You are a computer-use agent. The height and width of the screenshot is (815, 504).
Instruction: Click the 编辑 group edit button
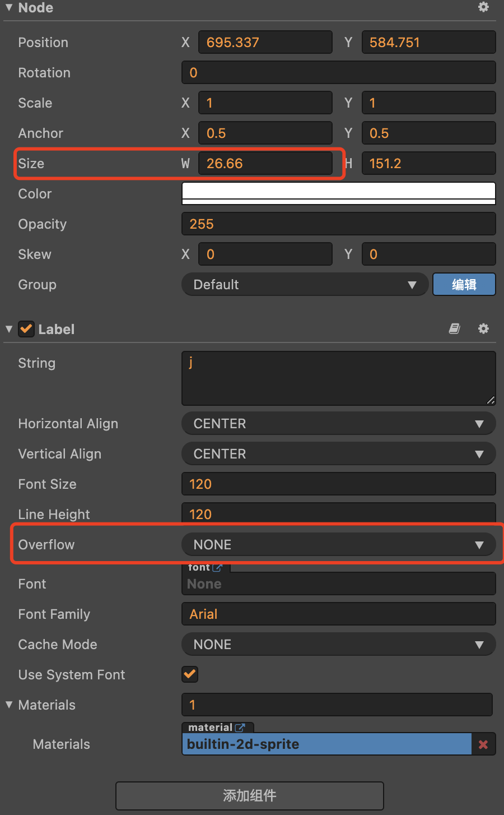click(x=464, y=285)
